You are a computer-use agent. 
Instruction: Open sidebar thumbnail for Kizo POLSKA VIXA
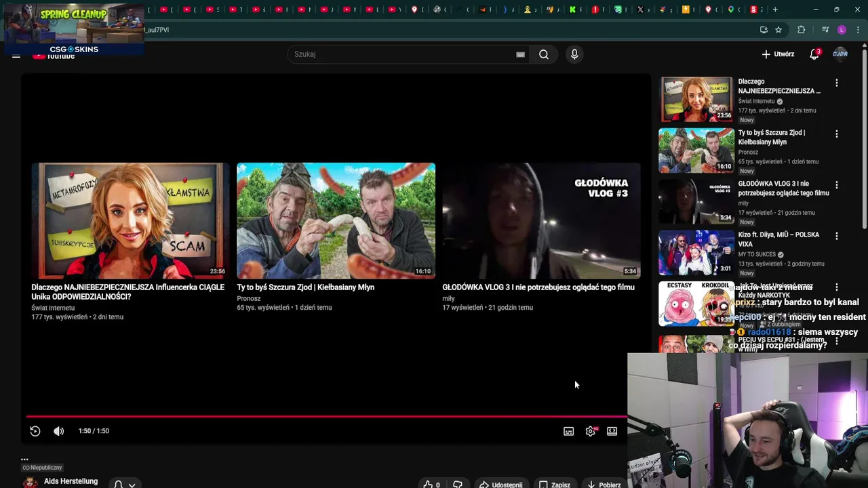pos(696,252)
